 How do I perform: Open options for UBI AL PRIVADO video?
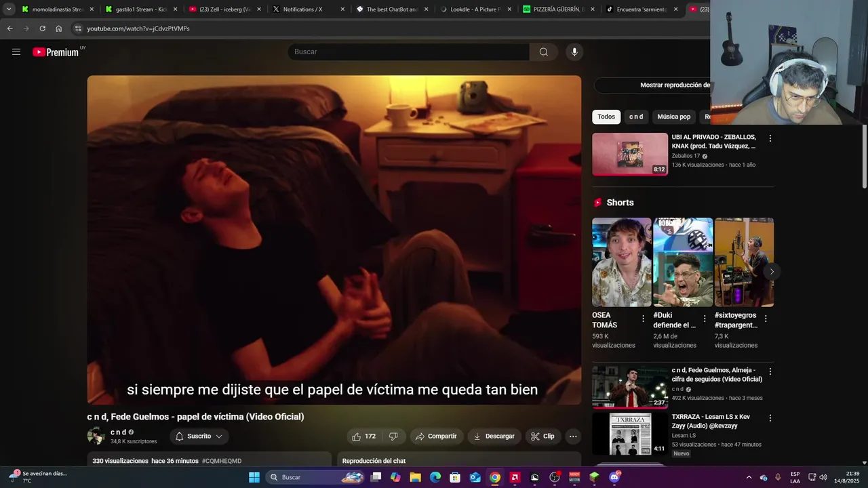[770, 138]
